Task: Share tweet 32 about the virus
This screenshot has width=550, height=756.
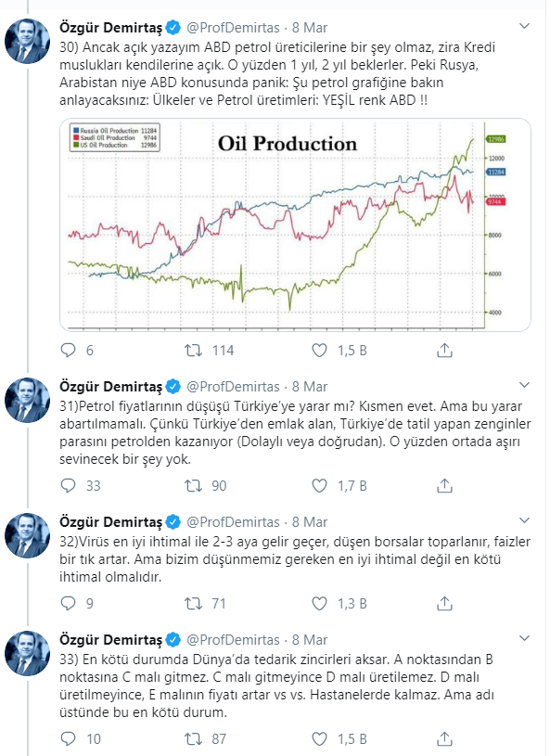Action: point(444,603)
